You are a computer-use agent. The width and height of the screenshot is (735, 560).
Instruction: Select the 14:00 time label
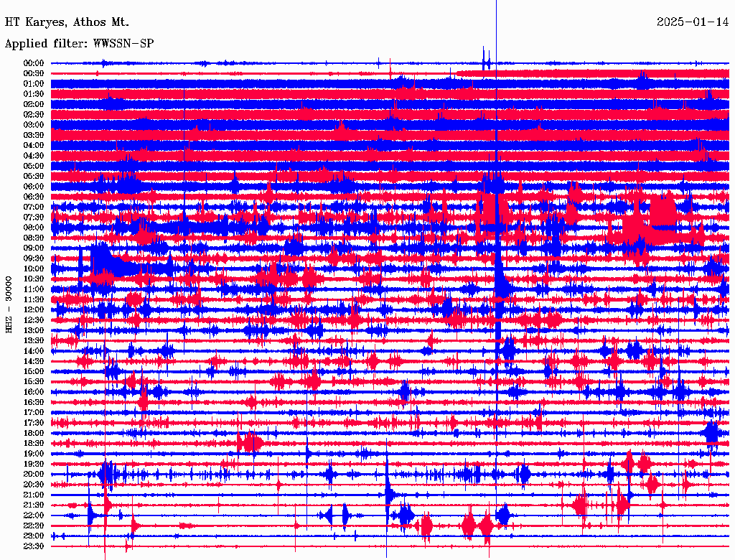(x=34, y=351)
